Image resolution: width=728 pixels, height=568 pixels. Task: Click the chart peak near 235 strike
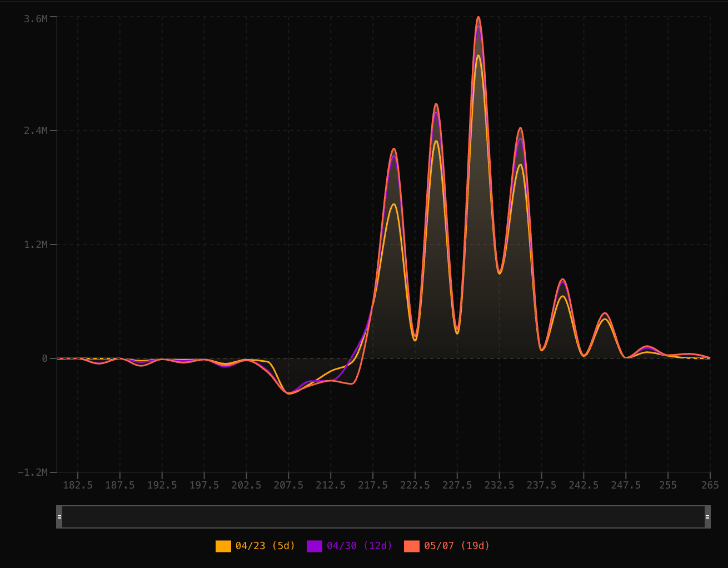pyautogui.click(x=520, y=128)
